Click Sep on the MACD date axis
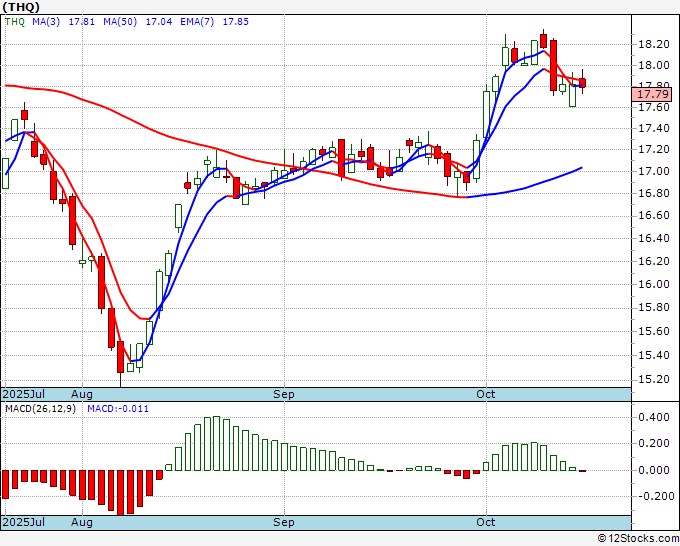The height and width of the screenshot is (546, 680). 284,522
